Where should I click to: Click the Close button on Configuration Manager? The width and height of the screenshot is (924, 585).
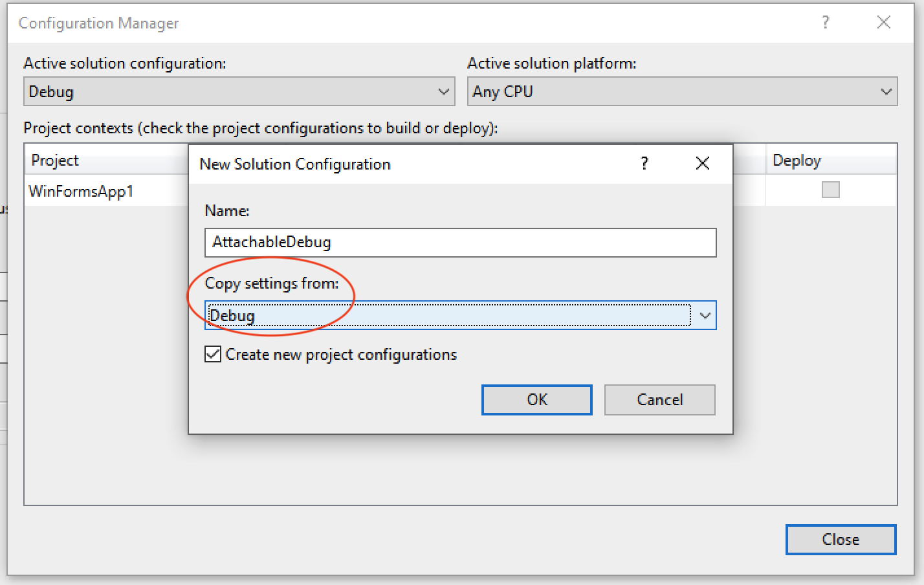coord(841,539)
